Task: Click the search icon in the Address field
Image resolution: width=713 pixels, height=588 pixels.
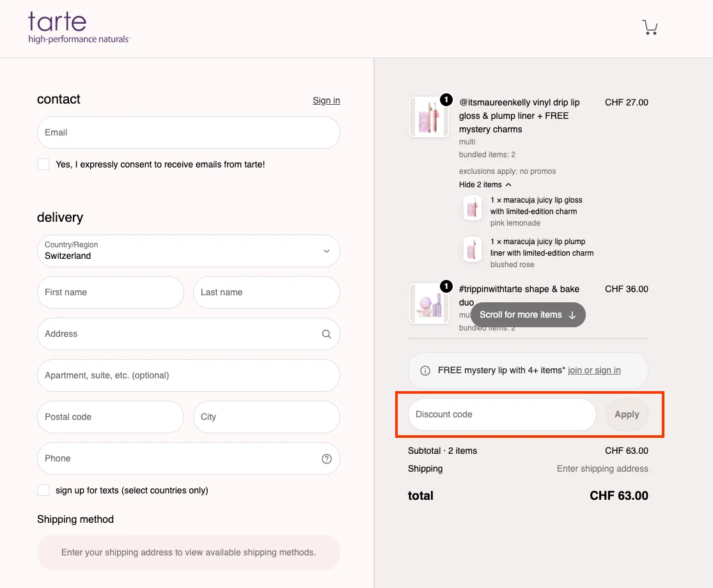Action: coord(326,334)
